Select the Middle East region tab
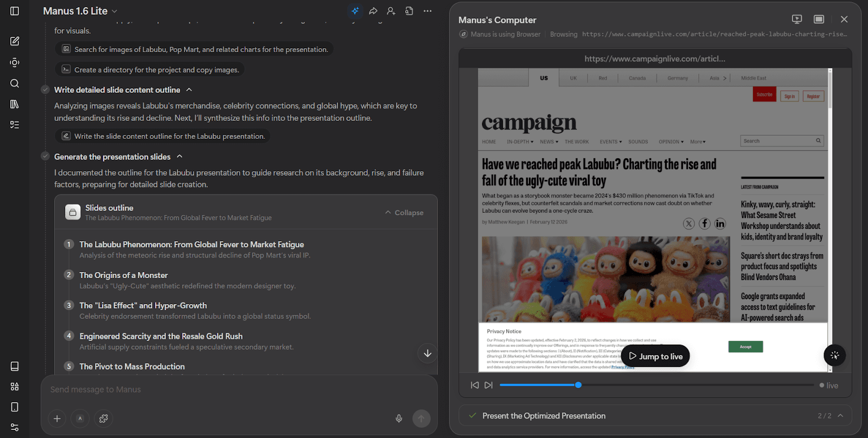The height and width of the screenshot is (438, 868). (x=754, y=78)
